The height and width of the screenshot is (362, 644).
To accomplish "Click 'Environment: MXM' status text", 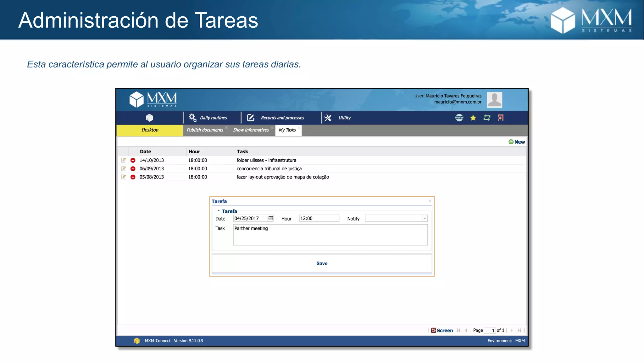I will (506, 341).
